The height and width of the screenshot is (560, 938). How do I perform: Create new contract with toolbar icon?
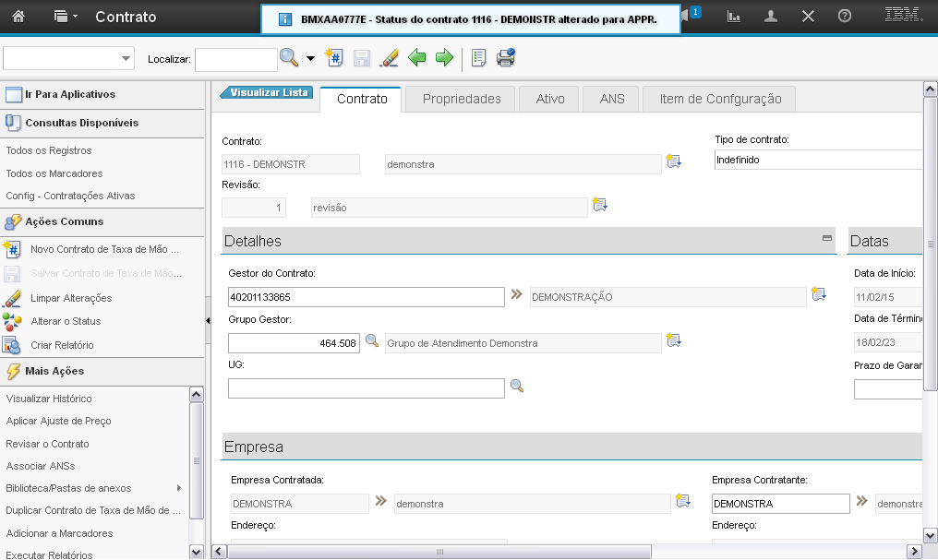pos(333,58)
